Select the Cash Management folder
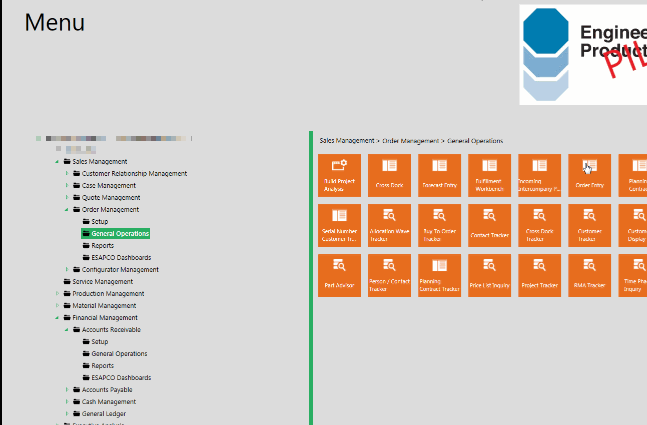This screenshot has width=647, height=425. 104,401
